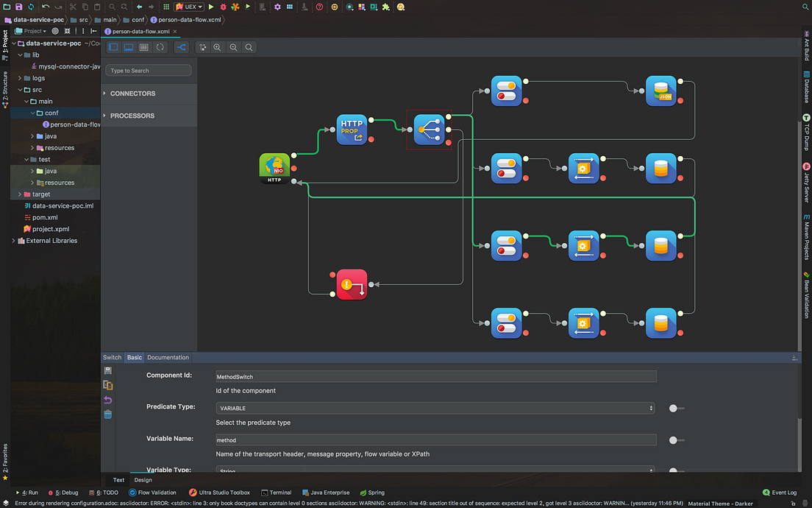Image resolution: width=812 pixels, height=508 pixels.
Task: Click the zoom-out magnifier in the diagram toolbar
Action: [234, 46]
